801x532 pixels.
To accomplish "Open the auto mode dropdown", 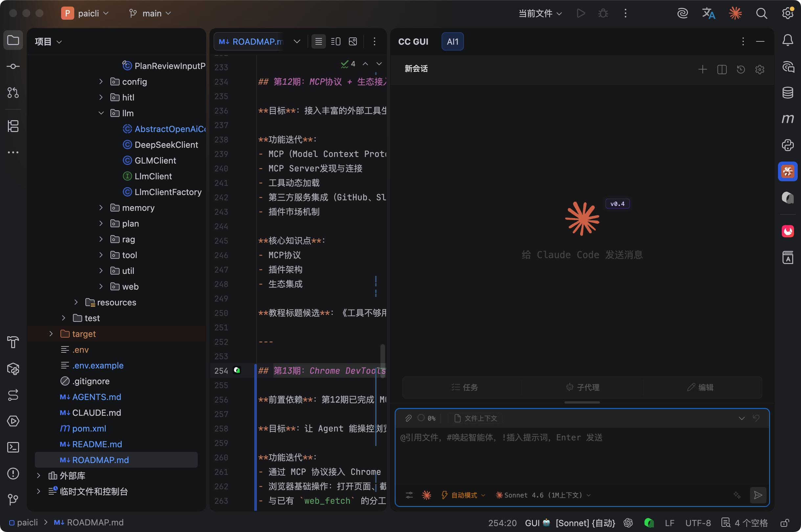I will point(464,495).
